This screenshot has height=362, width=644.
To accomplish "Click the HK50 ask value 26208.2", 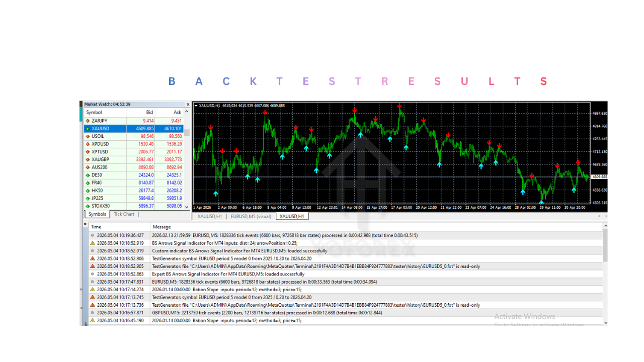I will click(x=174, y=191).
